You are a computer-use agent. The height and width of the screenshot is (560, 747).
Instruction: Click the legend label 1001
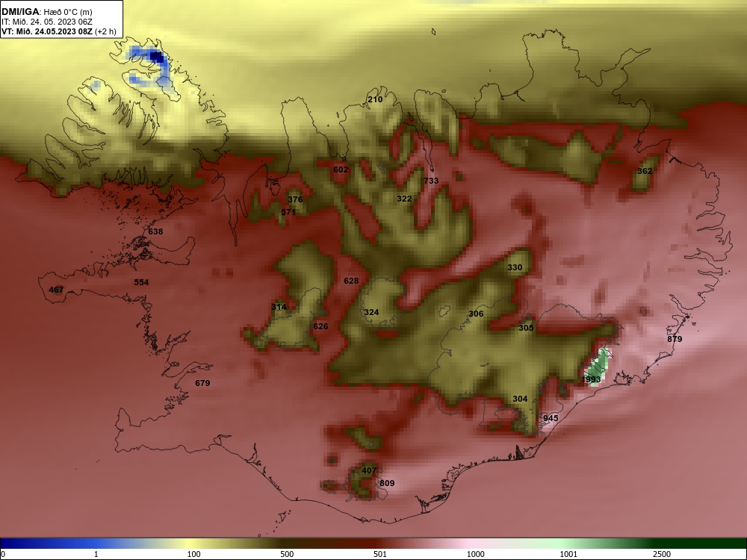point(568,554)
